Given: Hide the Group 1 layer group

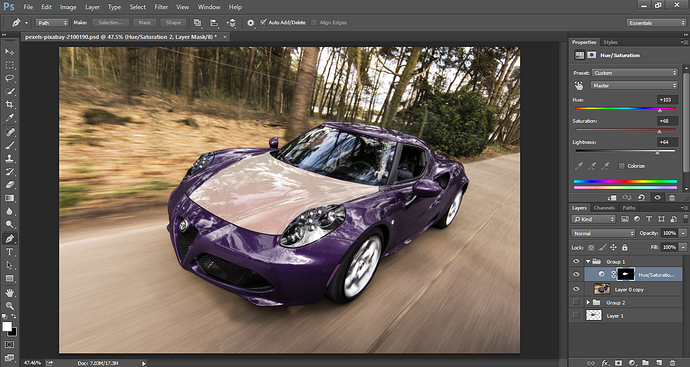Looking at the screenshot, I should (x=576, y=261).
